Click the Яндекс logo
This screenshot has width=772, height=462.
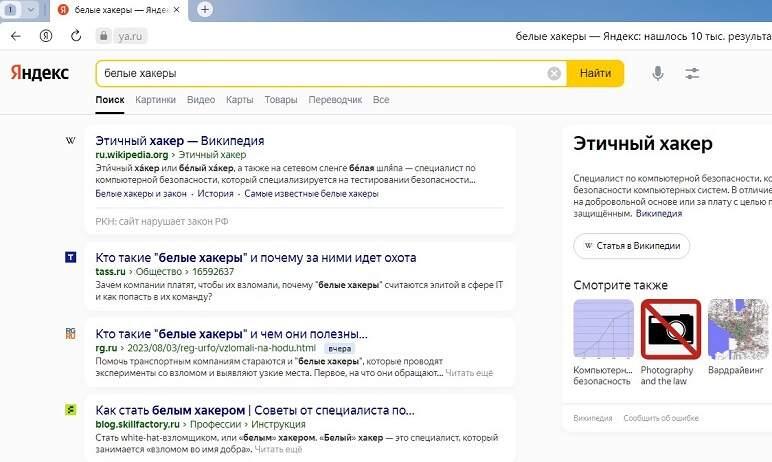pyautogui.click(x=40, y=73)
